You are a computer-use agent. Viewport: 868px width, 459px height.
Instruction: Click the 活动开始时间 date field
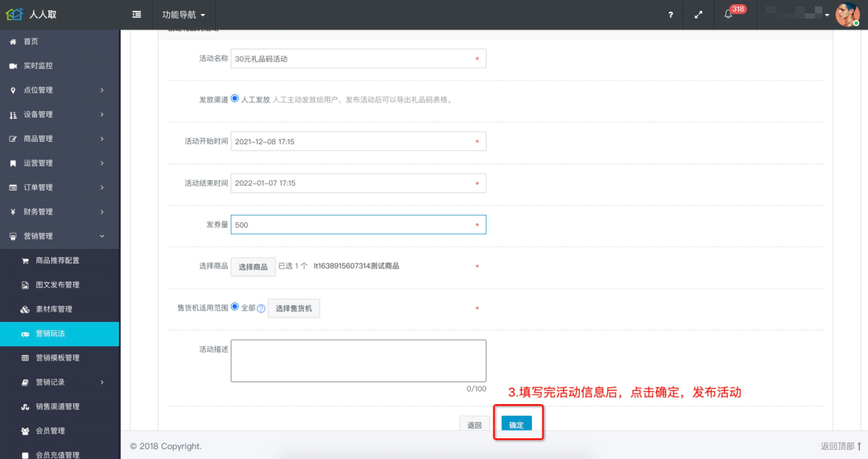click(x=358, y=141)
